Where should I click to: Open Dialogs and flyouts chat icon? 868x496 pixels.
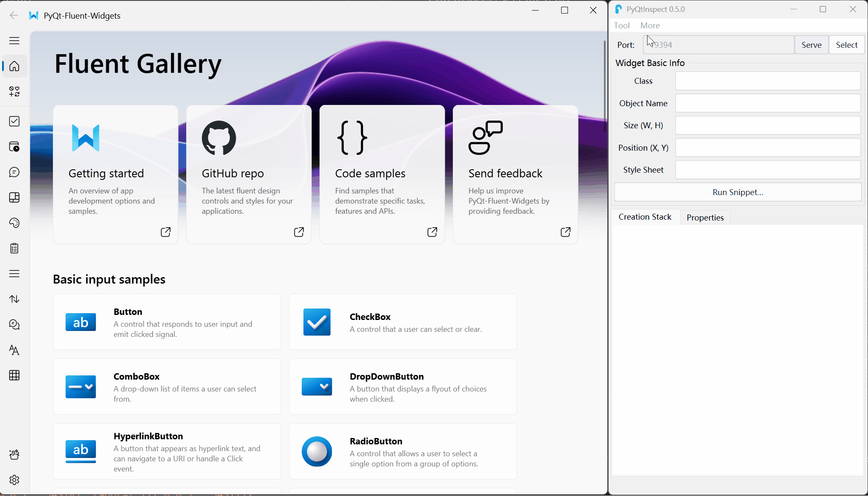(14, 172)
